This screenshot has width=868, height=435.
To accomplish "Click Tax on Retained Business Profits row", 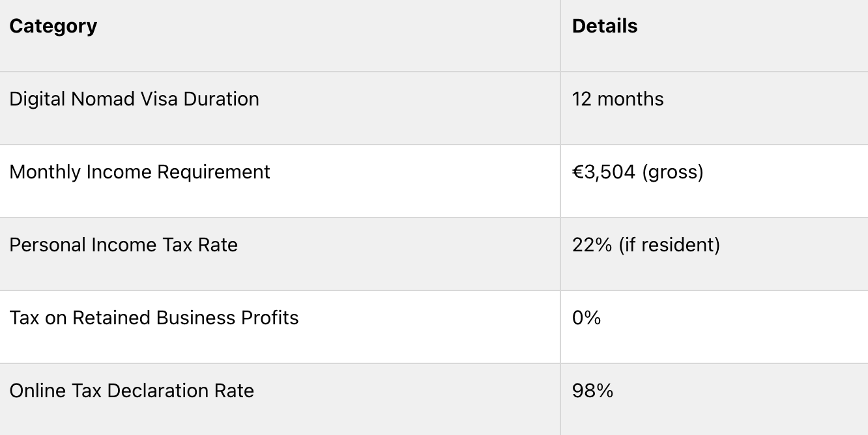I will click(x=434, y=327).
